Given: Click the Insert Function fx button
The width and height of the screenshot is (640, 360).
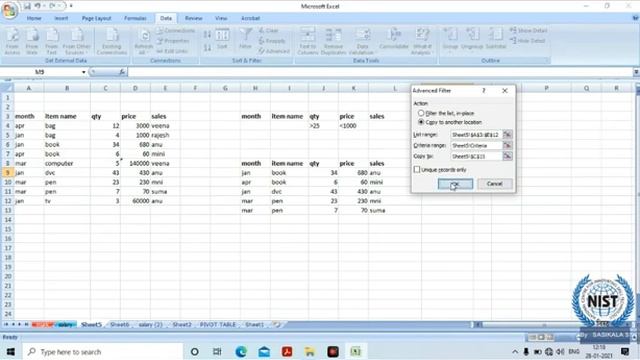Looking at the screenshot, I should [x=122, y=72].
